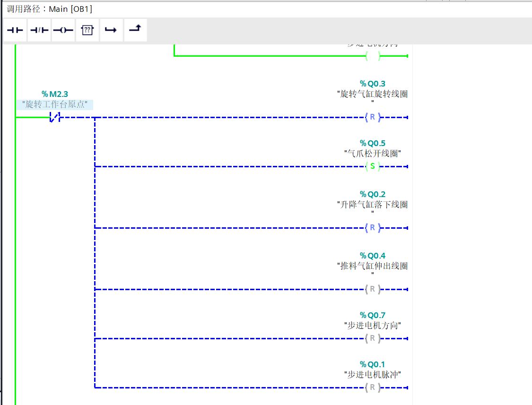Click the "步进电机脉冲" tag name
The height and width of the screenshot is (405, 532).
[373, 375]
